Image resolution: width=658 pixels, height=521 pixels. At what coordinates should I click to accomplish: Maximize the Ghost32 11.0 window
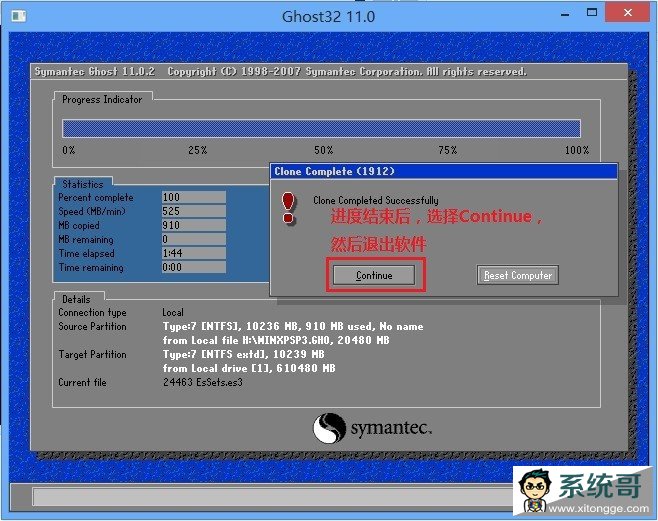click(x=592, y=13)
